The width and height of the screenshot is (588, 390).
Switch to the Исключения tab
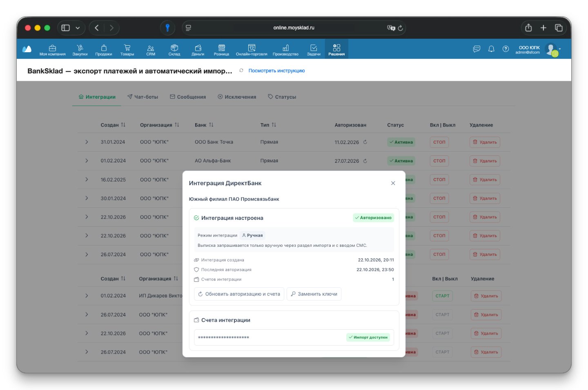[x=237, y=97]
